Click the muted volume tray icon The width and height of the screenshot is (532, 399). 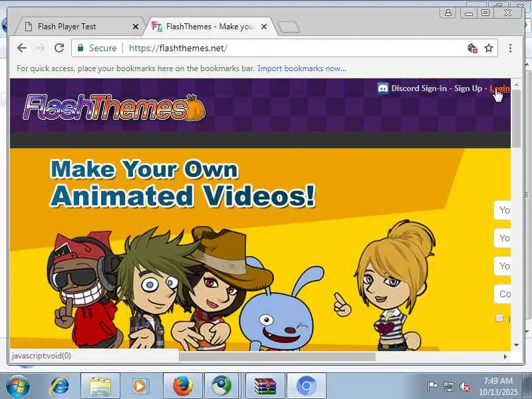464,386
